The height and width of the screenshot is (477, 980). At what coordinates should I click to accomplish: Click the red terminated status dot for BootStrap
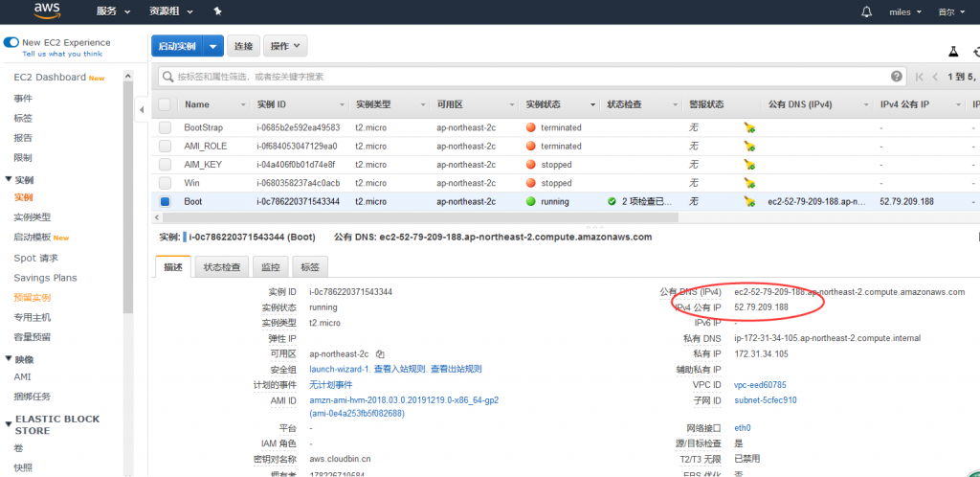point(531,127)
